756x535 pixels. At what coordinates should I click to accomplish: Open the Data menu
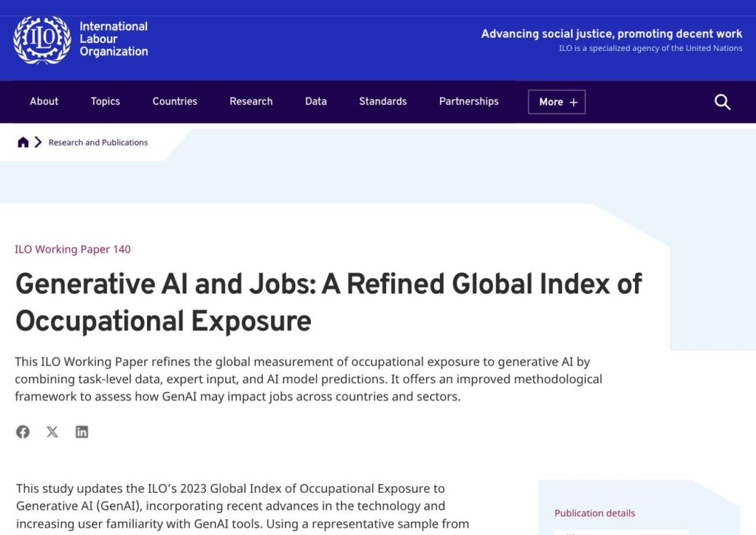pos(316,101)
